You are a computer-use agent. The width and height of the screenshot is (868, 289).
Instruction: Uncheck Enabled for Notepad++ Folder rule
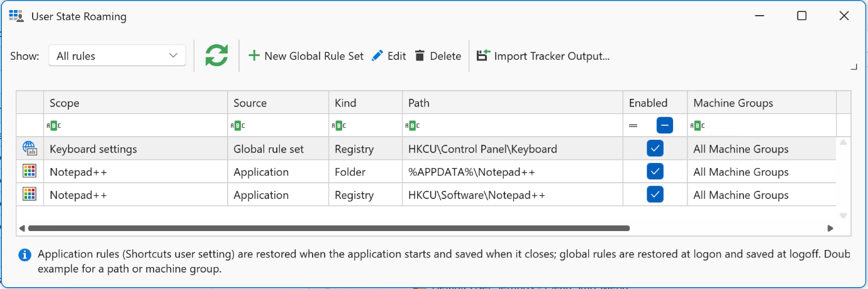point(655,171)
